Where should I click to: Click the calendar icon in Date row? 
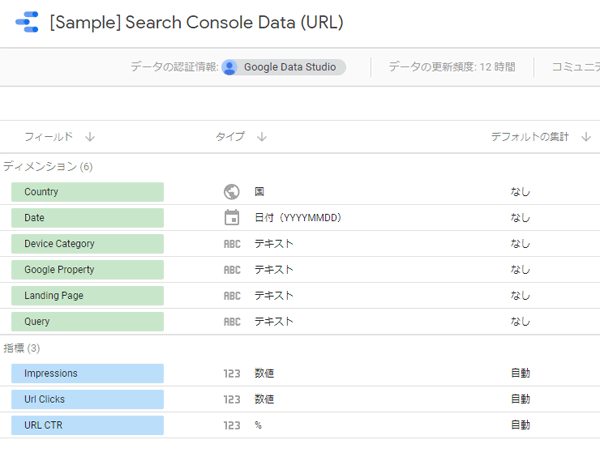232,217
